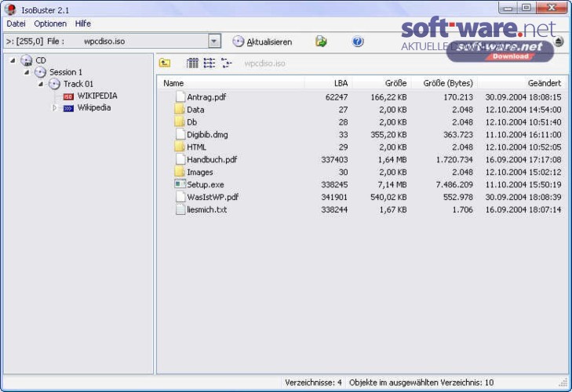Screen dimensions: 572x392
Task: Click the Objekte im ausgewählten Verzeichnis status
Action: [421, 383]
